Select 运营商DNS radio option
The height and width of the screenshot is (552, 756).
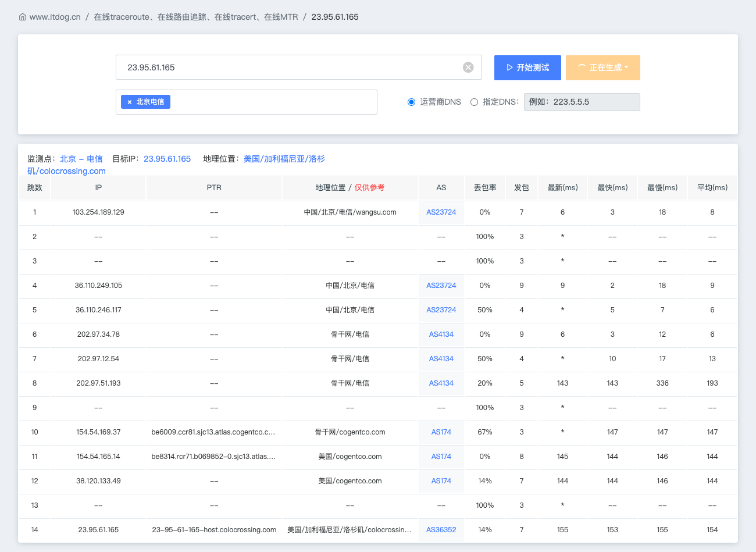pos(412,102)
